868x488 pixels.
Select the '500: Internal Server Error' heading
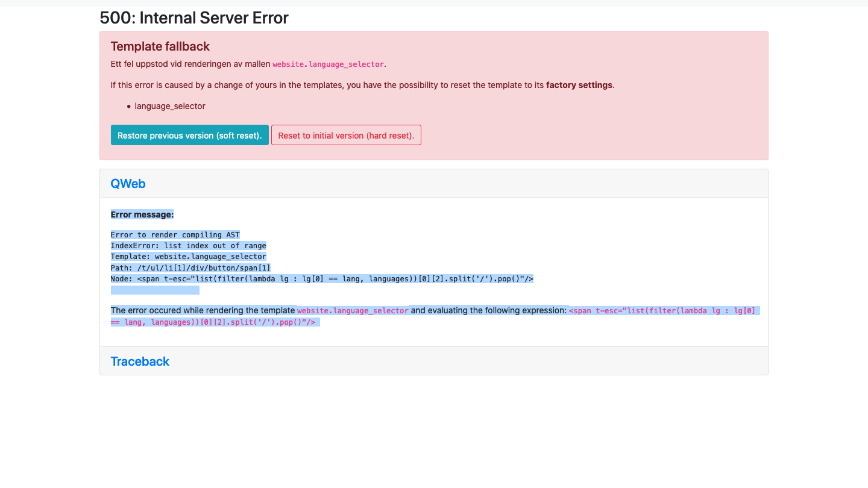pos(194,18)
